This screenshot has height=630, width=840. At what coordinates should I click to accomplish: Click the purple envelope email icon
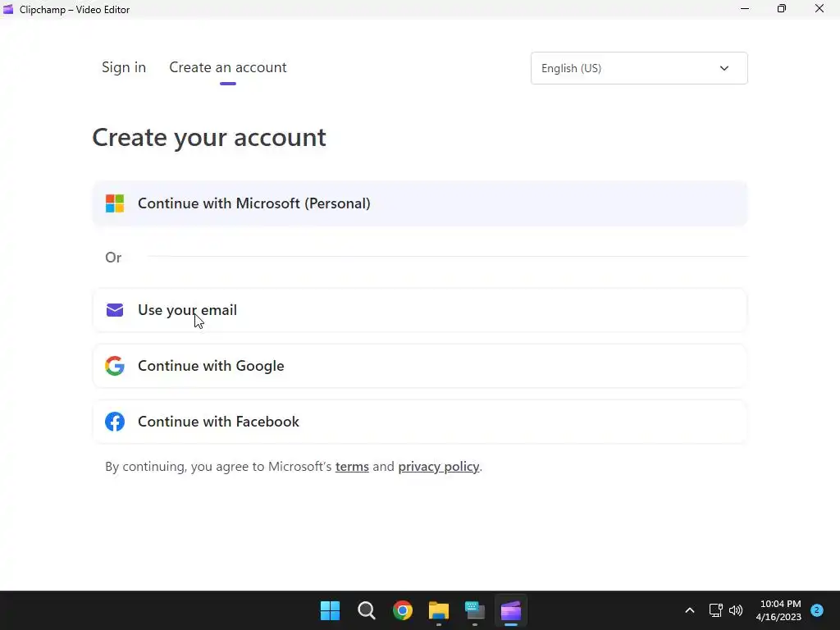point(115,310)
